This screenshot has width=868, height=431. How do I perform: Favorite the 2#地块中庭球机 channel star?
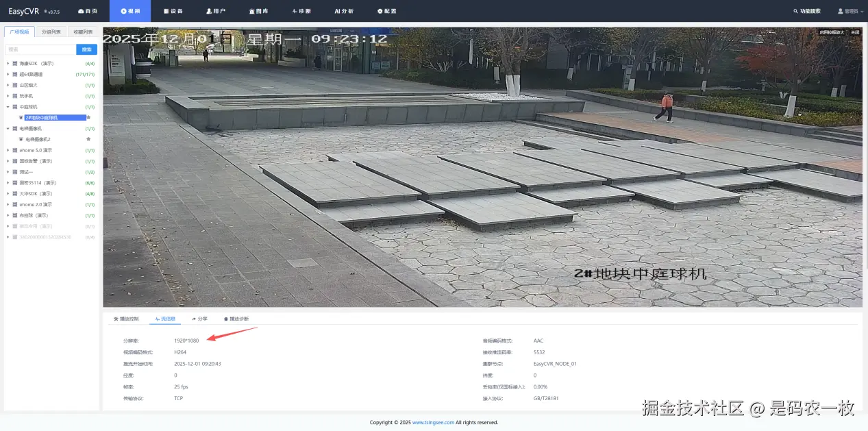[88, 118]
